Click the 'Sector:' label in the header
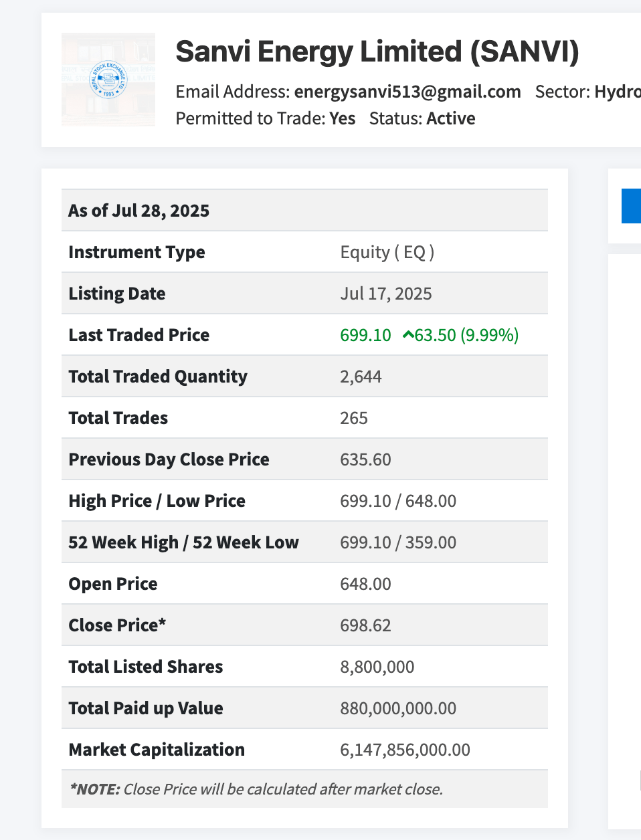The width and height of the screenshot is (641, 840). point(563,92)
